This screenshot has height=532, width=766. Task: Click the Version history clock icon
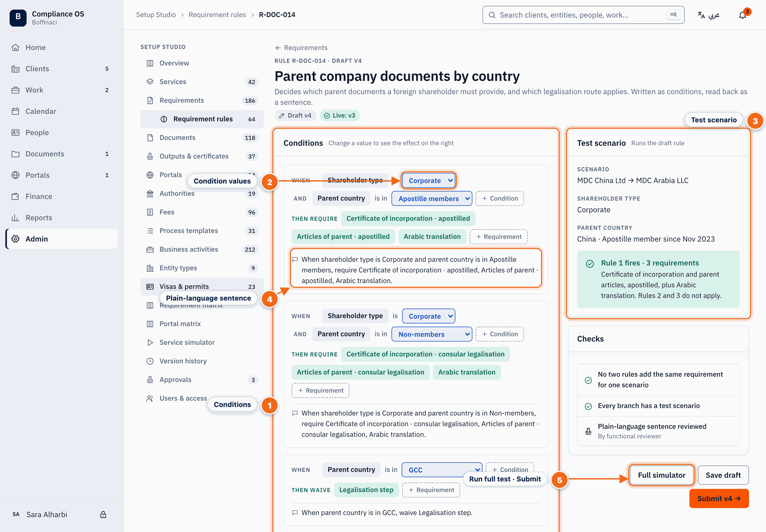(x=150, y=361)
